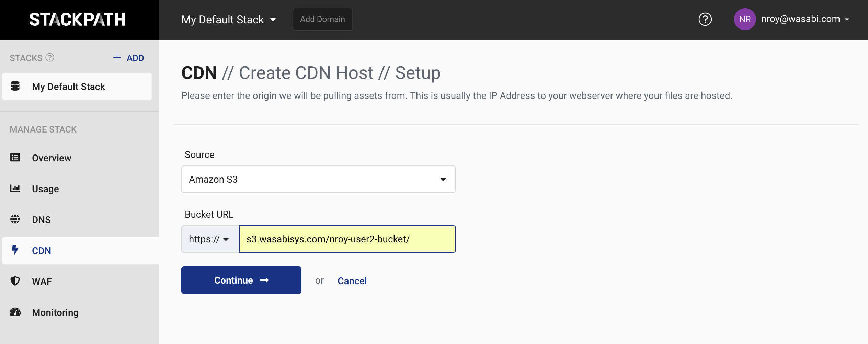Open the help question mark icon
The width and height of the screenshot is (868, 344).
705,19
